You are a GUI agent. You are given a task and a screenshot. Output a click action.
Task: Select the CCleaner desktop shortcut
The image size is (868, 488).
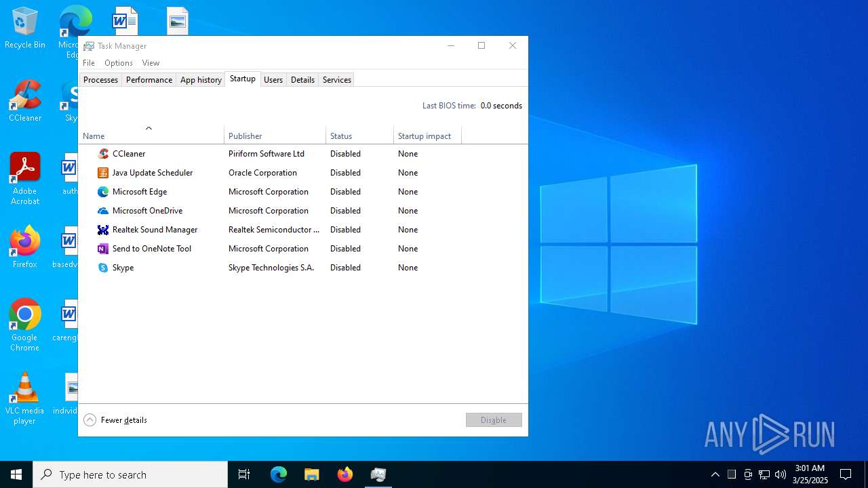pos(25,102)
